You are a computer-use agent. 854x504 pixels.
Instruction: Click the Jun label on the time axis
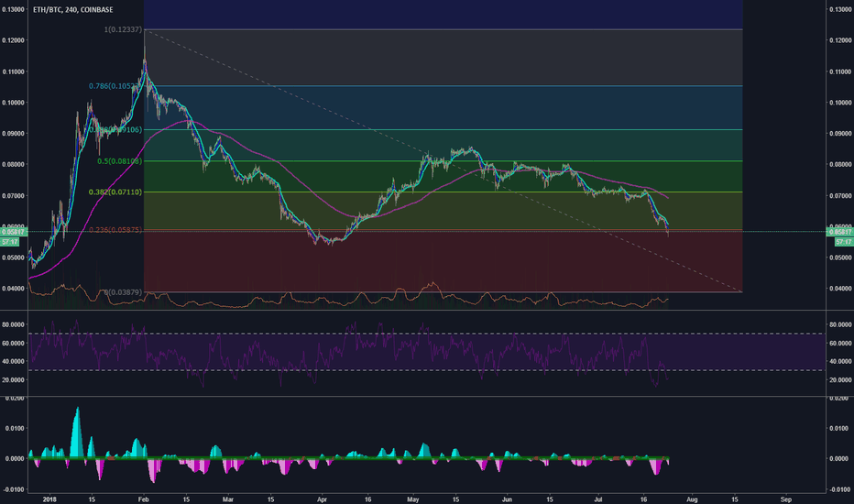pos(507,499)
